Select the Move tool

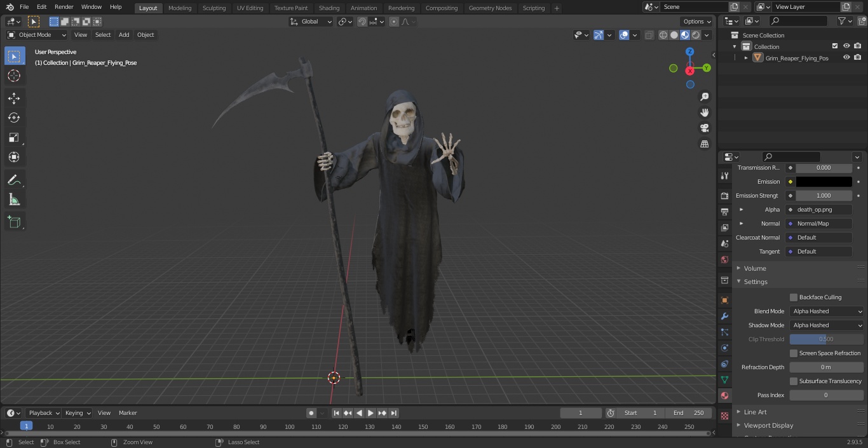click(x=14, y=98)
